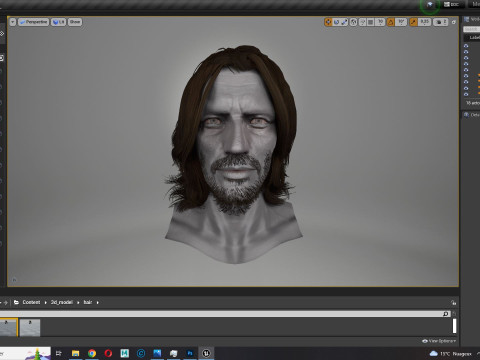This screenshot has width=480, height=360.
Task: Switch to Unreal Engine on the taskbar
Action: (206, 353)
